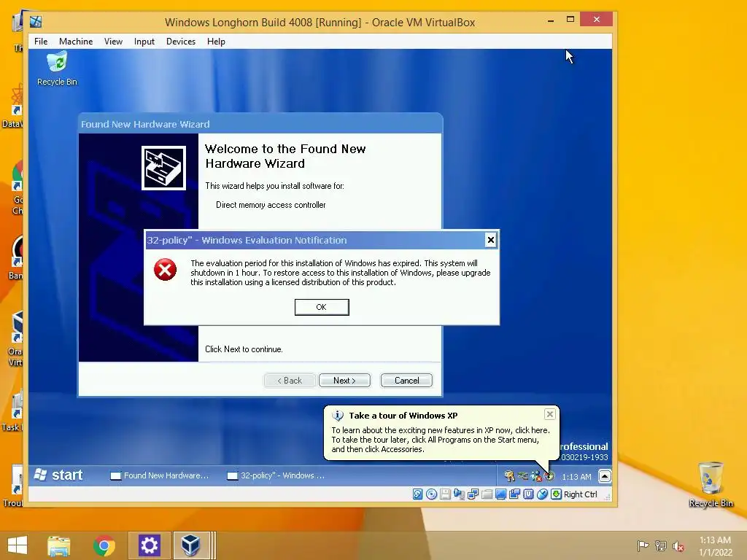Open the optical drive status icon

click(431, 494)
